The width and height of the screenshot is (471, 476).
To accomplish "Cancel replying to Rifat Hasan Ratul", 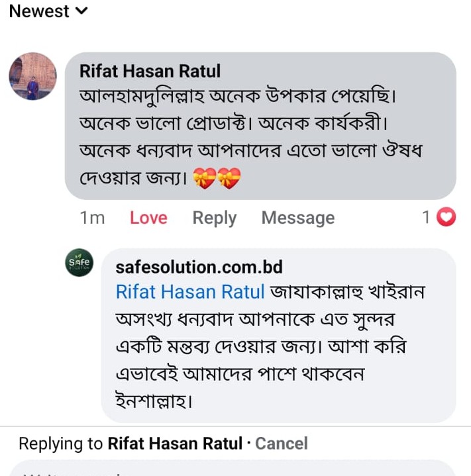I will 282,443.
